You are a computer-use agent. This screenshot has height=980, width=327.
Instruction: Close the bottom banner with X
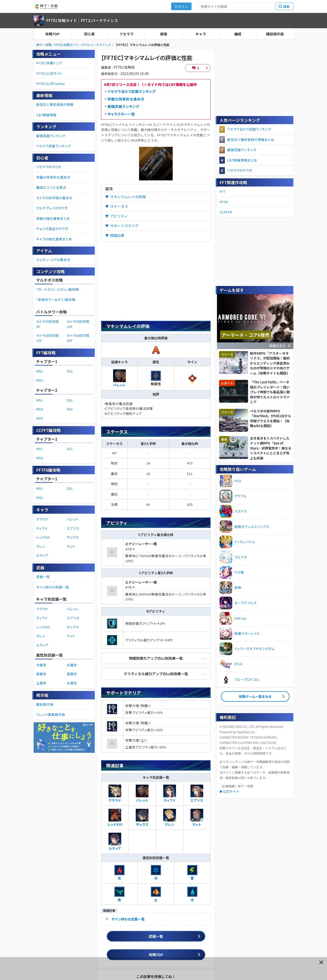(321, 962)
